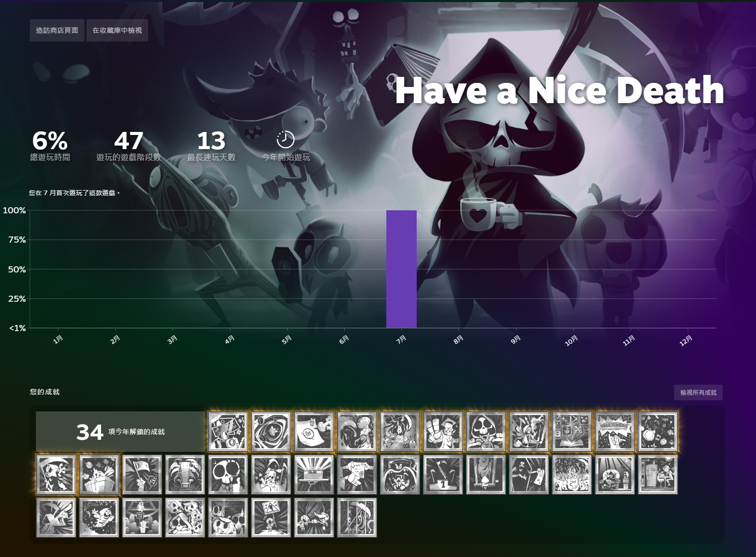Click the 在收藏庫中檢視 button

117,30
